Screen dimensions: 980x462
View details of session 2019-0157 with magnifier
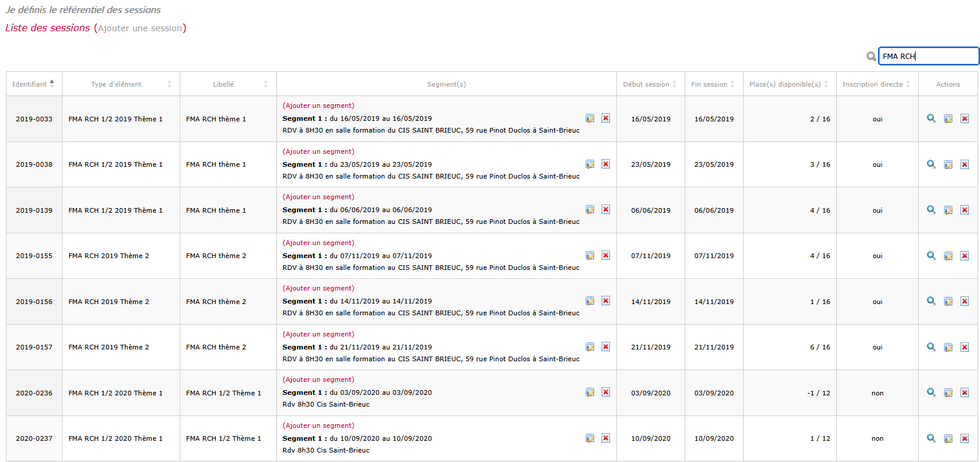pos(931,347)
